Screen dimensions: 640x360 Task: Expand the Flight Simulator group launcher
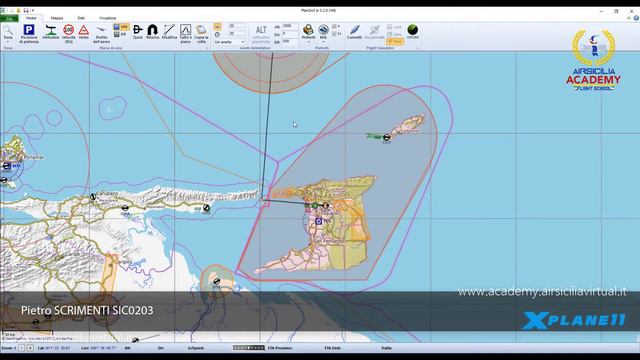(417, 48)
